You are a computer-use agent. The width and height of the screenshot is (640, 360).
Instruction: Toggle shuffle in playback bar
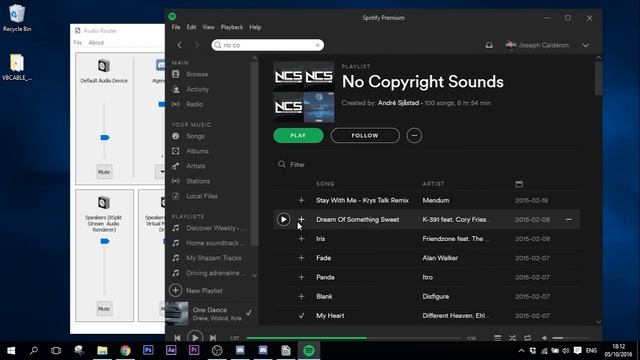click(512, 338)
